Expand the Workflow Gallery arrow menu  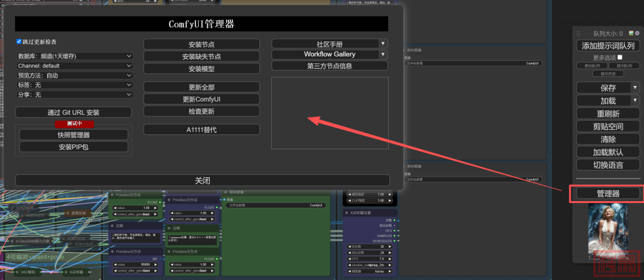tap(383, 54)
